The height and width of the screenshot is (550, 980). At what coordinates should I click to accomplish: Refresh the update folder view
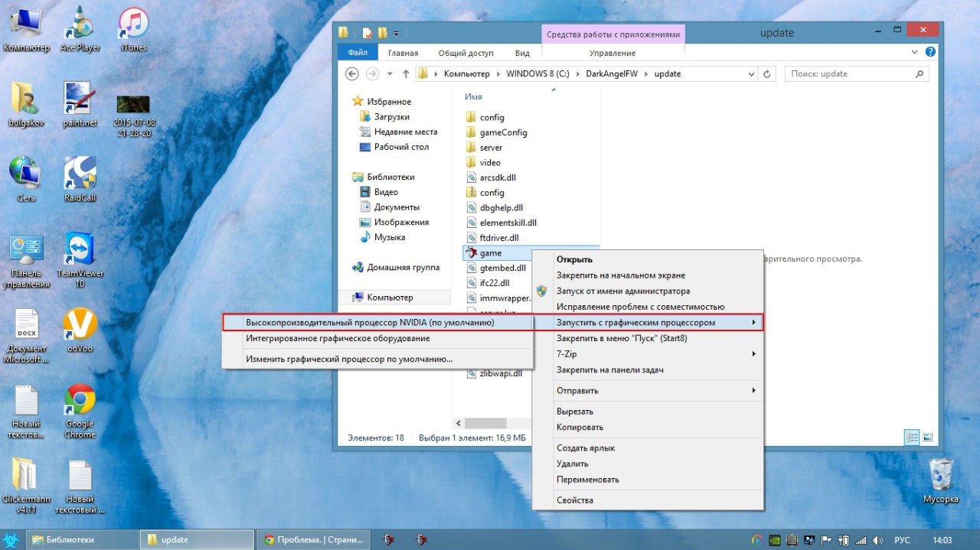768,74
